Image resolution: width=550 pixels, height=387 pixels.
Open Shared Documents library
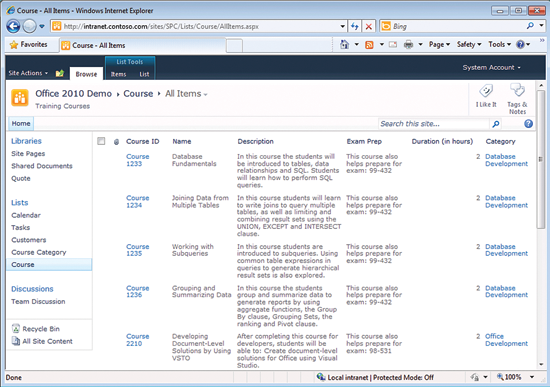click(42, 166)
